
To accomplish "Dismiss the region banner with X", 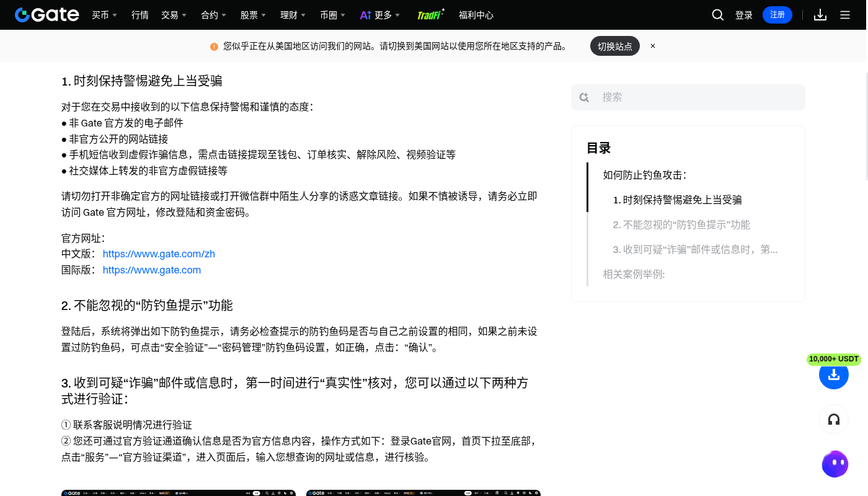I will click(653, 46).
